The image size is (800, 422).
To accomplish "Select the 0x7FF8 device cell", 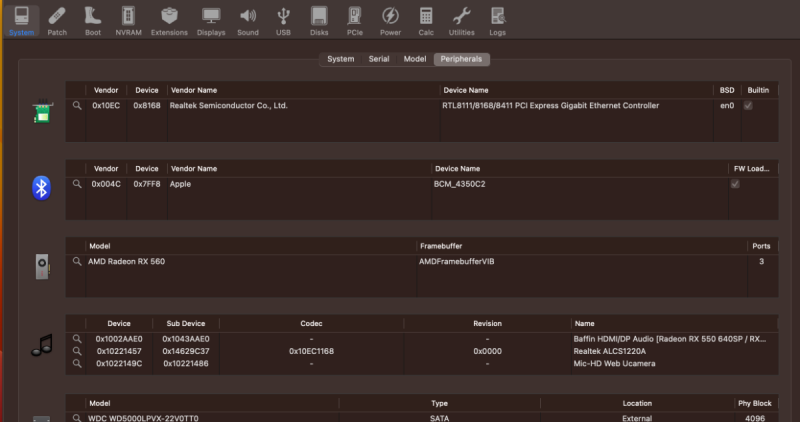I will pyautogui.click(x=147, y=184).
